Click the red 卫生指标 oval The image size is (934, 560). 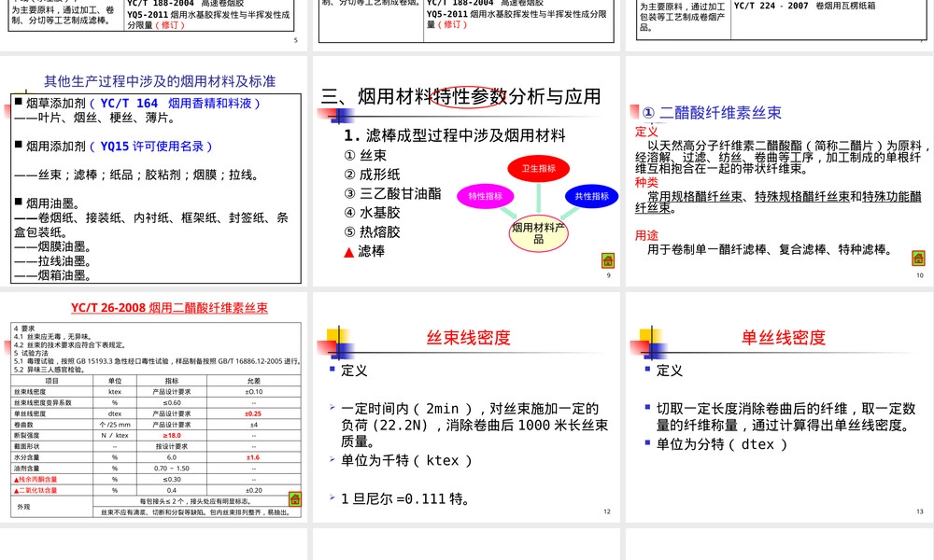coord(539,168)
